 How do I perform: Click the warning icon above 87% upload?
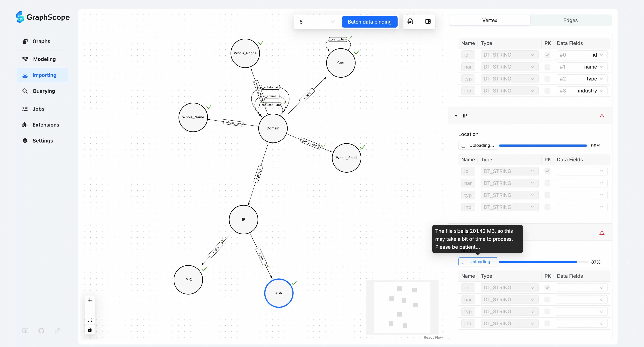(x=602, y=233)
